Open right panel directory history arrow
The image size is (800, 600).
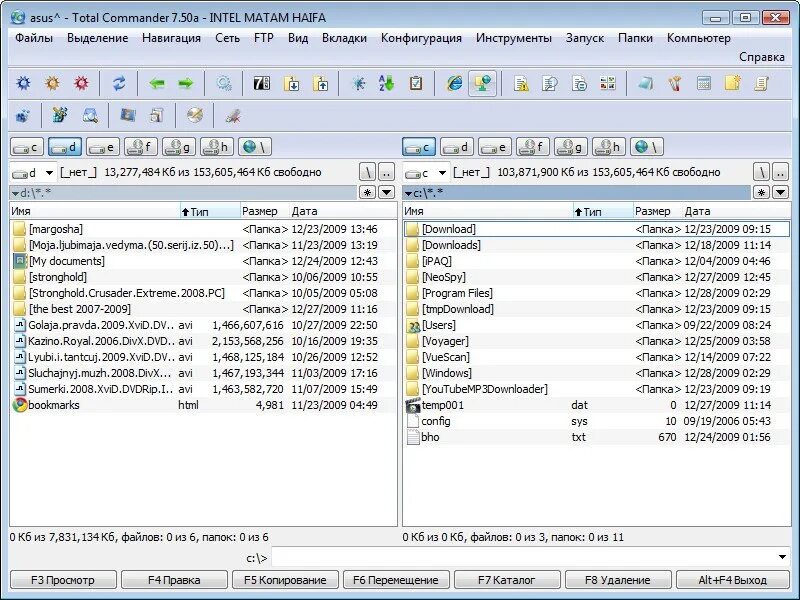(781, 192)
